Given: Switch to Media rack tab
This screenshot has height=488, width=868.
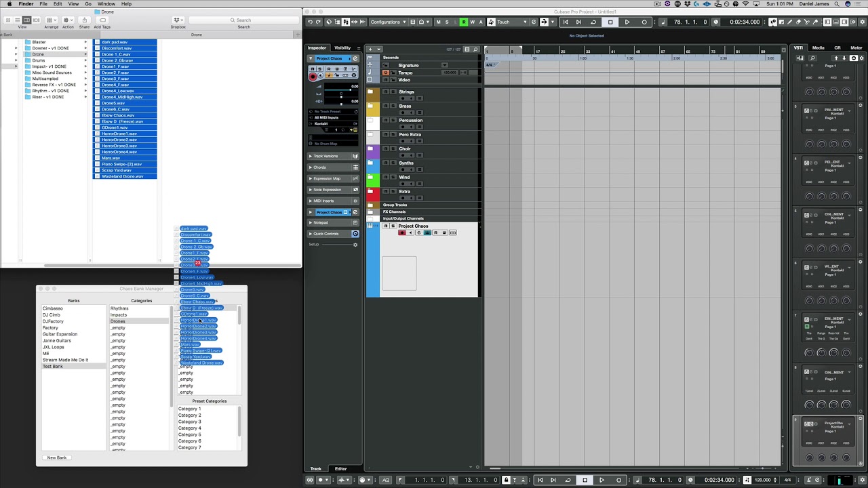Looking at the screenshot, I should click(x=818, y=48).
